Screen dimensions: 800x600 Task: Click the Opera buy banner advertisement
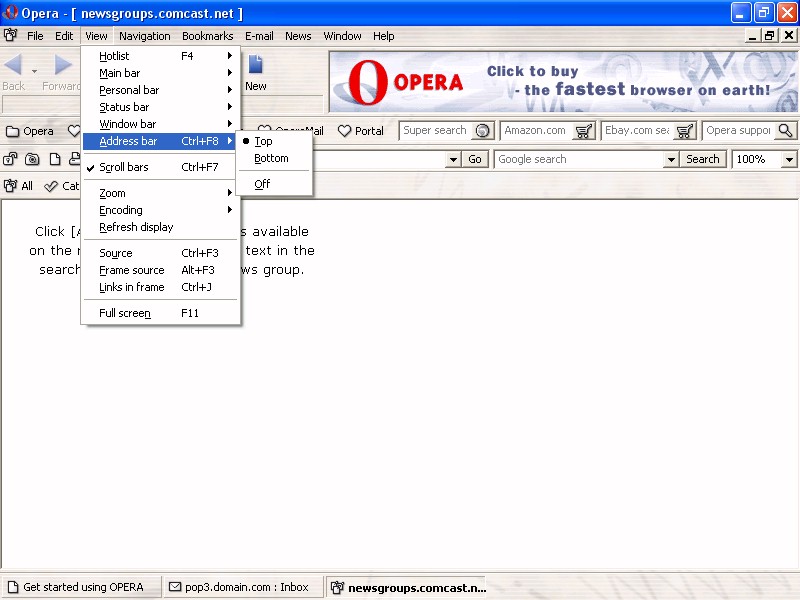pyautogui.click(x=564, y=82)
